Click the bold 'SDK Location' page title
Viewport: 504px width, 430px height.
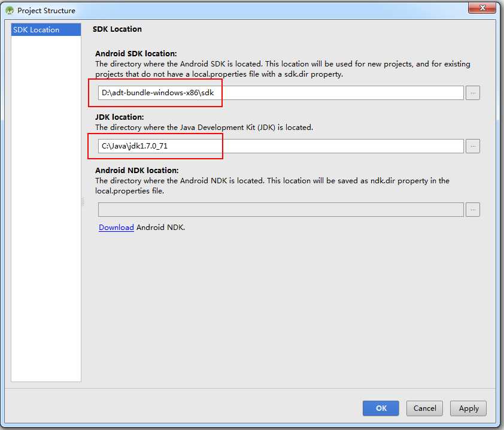coord(117,29)
